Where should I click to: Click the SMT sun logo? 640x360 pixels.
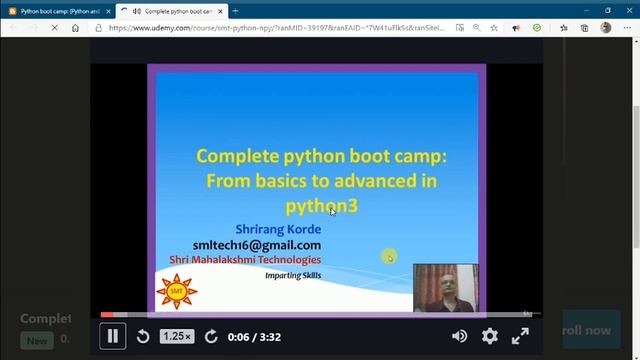177,291
